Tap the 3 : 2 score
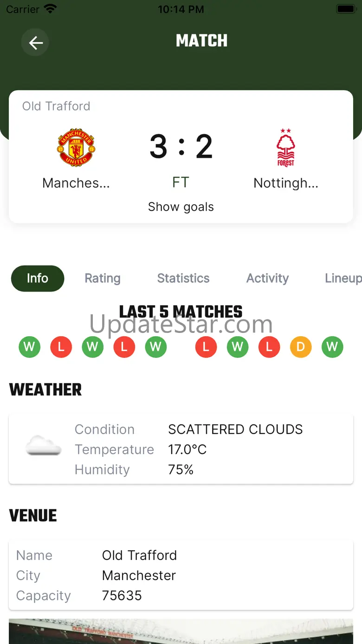Screen dimensions: 362x644 coord(181,147)
